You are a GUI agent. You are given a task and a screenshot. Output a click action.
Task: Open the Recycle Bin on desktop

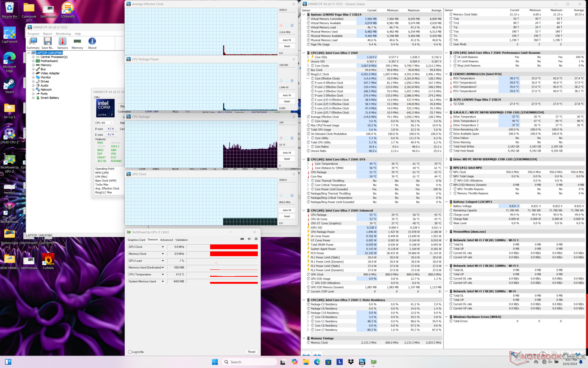[x=9, y=10]
